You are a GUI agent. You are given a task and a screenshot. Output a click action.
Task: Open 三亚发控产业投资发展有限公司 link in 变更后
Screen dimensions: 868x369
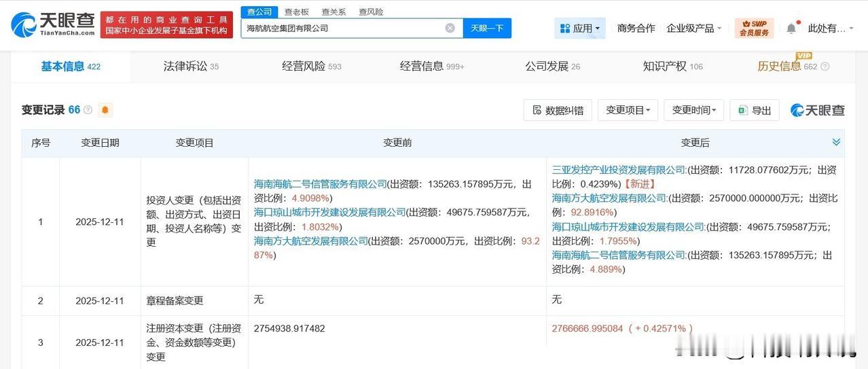619,170
